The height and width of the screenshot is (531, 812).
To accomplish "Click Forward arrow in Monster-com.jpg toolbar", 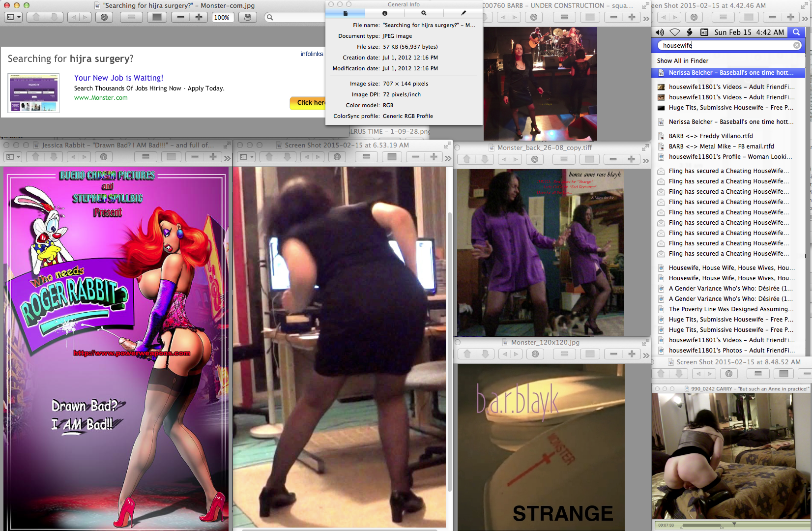I will (x=85, y=17).
